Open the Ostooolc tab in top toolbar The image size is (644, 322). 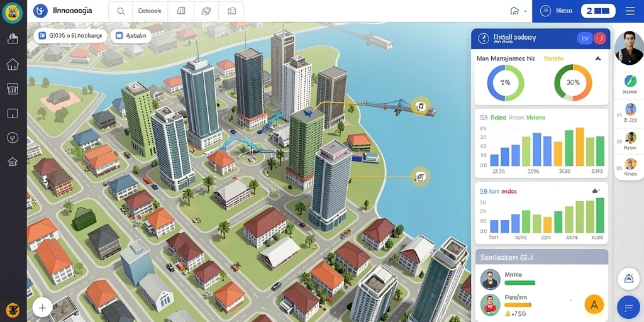(150, 11)
